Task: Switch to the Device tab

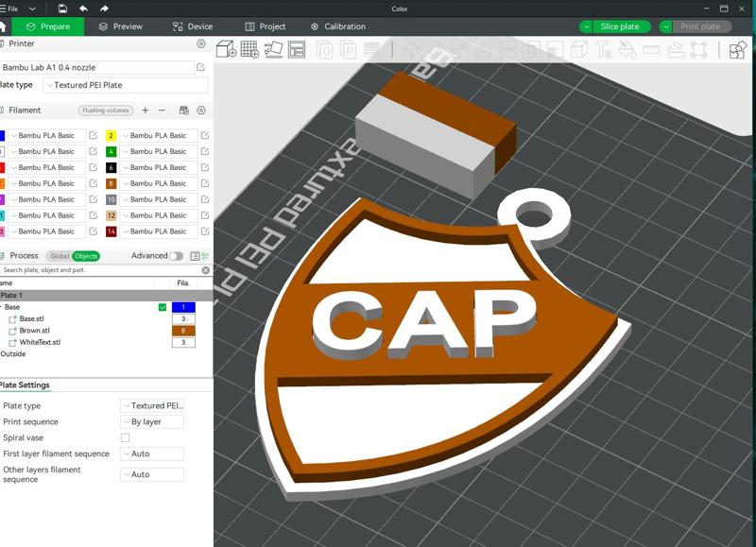Action: 193,26
